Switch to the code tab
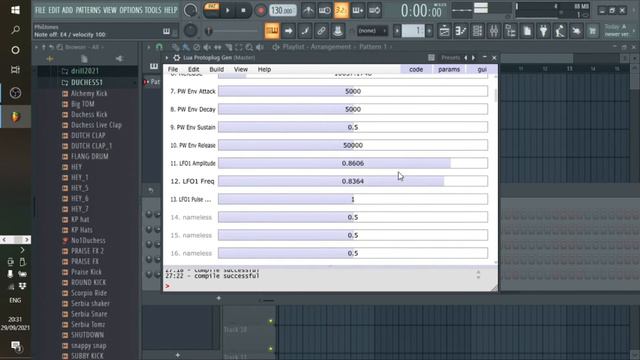Image resolution: width=640 pixels, height=360 pixels. 416,69
